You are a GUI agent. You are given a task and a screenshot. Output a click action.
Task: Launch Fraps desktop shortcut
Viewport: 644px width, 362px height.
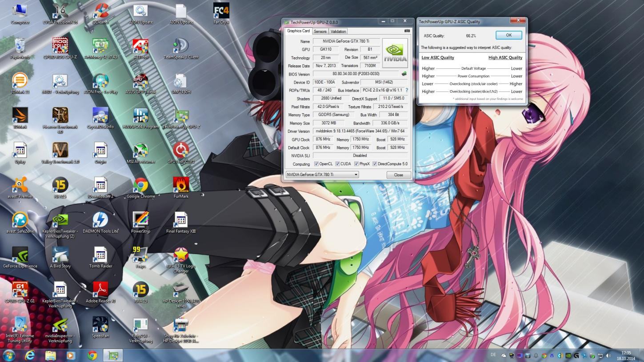pyautogui.click(x=140, y=258)
